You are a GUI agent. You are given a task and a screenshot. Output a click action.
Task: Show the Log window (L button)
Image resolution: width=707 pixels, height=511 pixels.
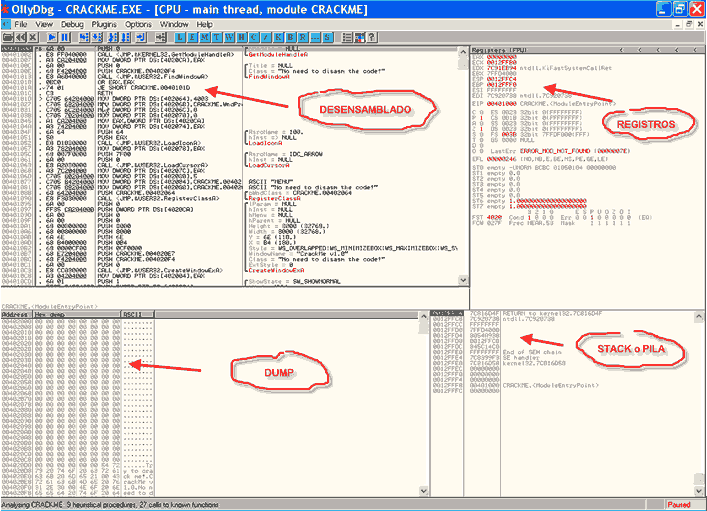[179, 37]
